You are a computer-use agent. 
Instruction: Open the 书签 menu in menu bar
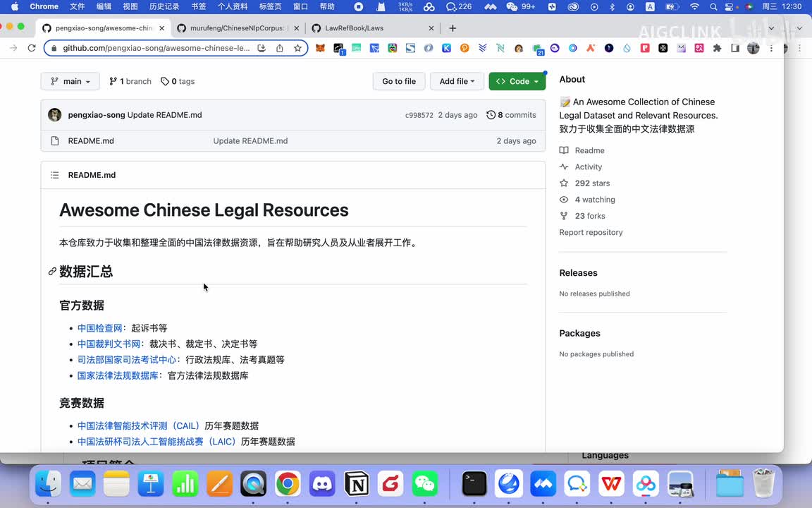pos(199,6)
